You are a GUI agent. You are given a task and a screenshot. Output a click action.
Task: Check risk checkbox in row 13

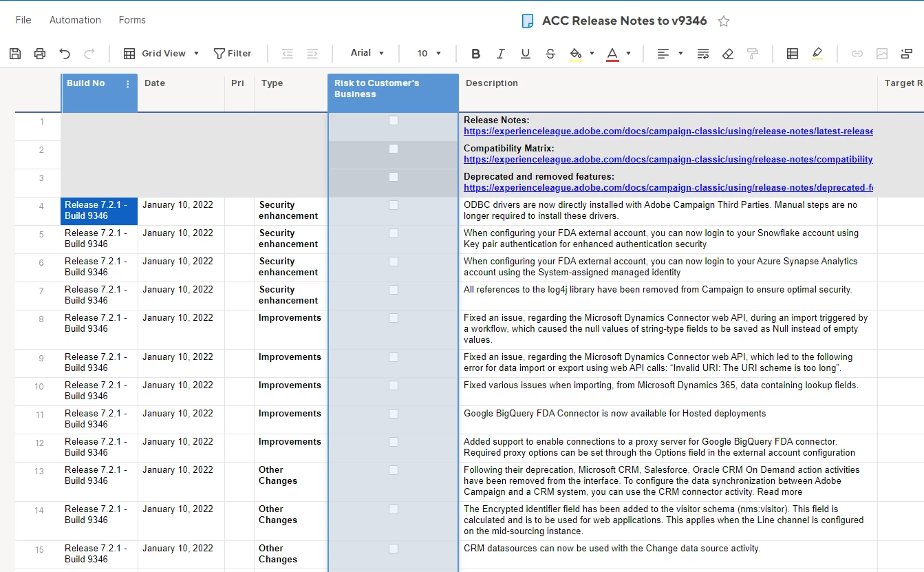click(394, 470)
